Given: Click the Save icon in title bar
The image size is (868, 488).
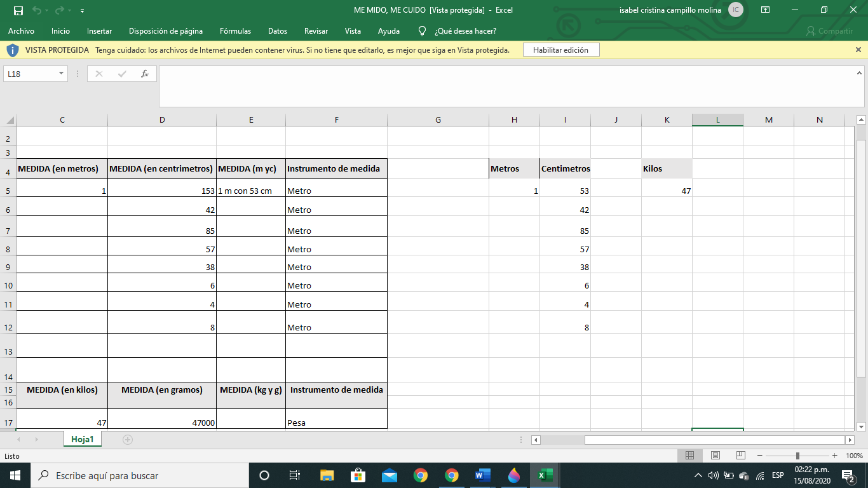Looking at the screenshot, I should 18,10.
